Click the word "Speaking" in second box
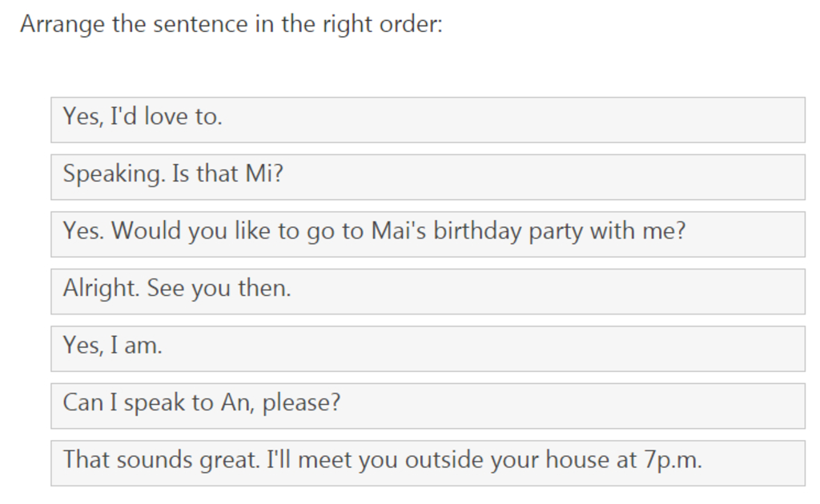This screenshot has width=820, height=504. (x=114, y=174)
